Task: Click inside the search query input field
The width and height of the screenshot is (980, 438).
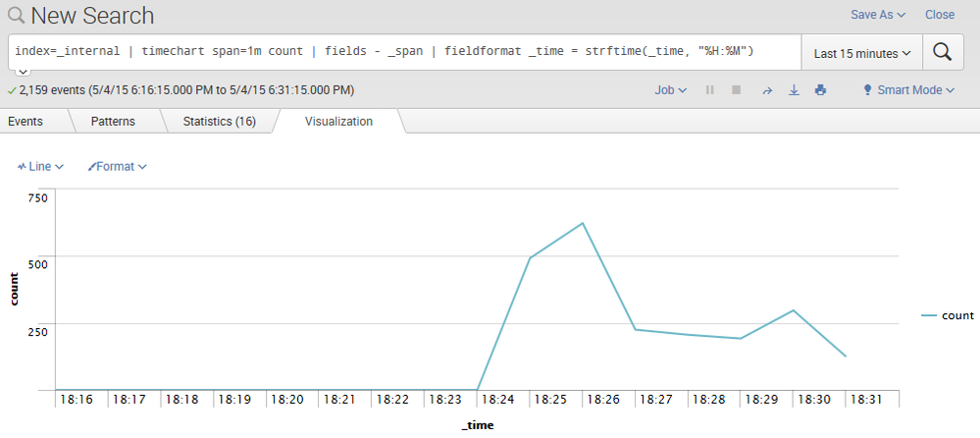Action: (402, 51)
